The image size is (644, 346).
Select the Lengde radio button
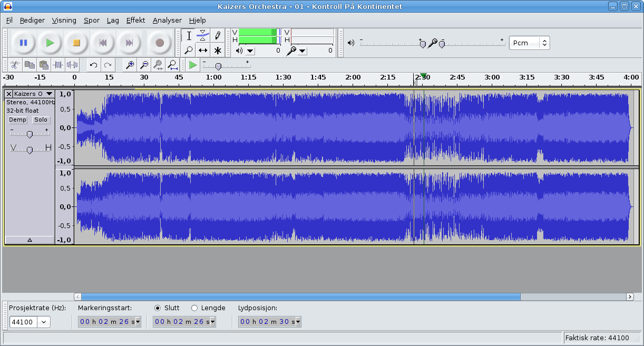[x=194, y=308]
